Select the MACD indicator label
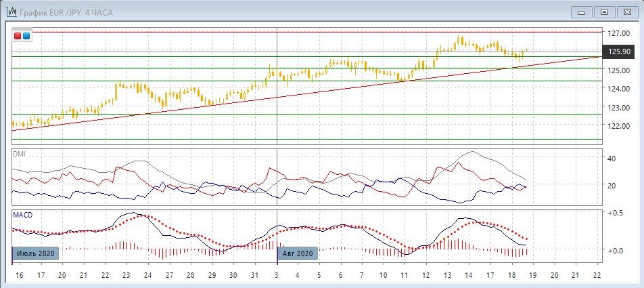Screen dimensions: 644x288 click(x=22, y=215)
